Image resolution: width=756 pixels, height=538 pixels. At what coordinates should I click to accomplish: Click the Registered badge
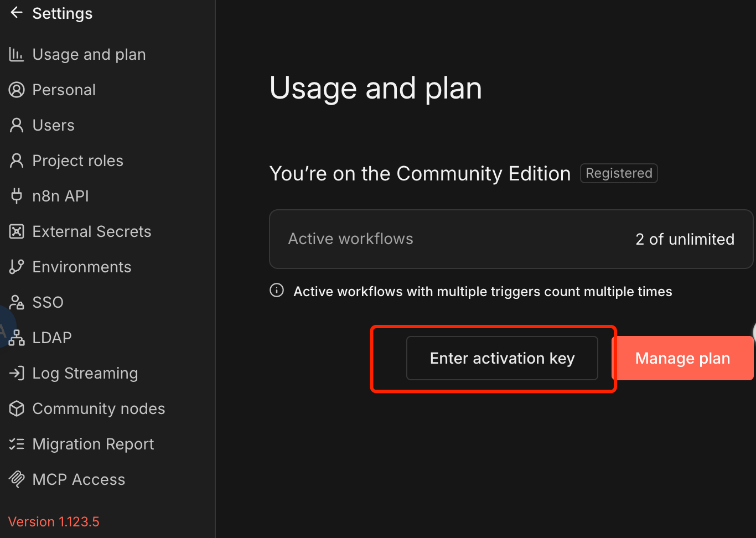tap(619, 173)
